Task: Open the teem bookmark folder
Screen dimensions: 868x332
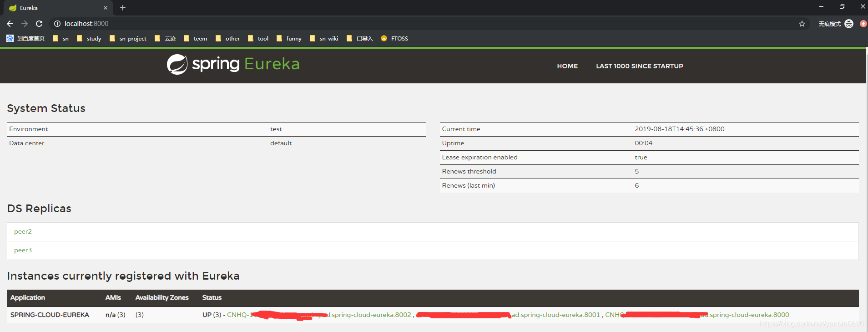Action: click(196, 38)
